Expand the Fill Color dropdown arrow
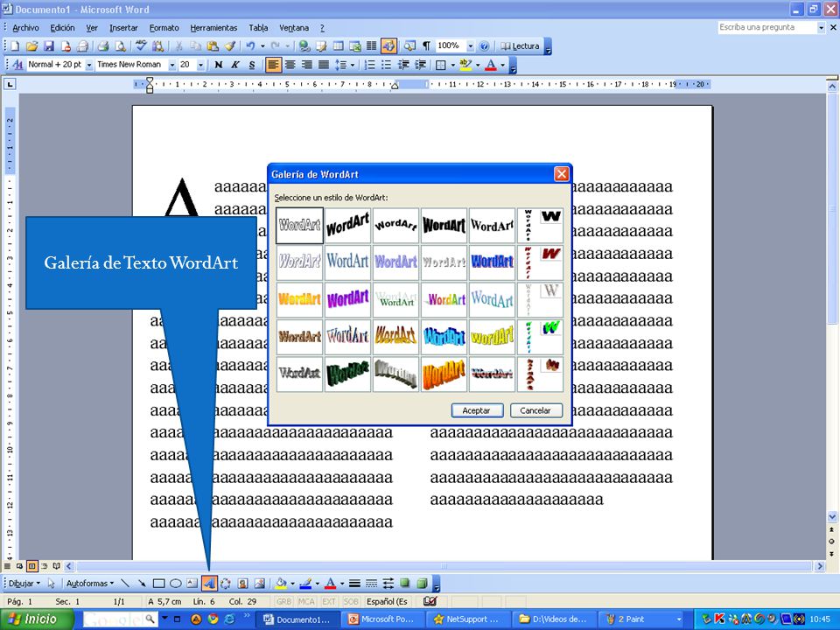 click(292, 584)
